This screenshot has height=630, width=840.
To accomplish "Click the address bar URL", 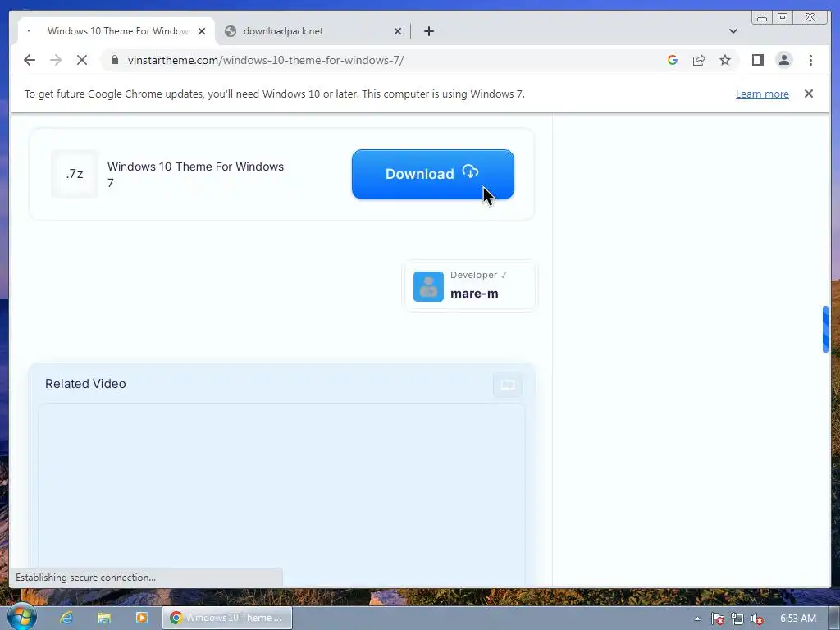I will tap(266, 60).
